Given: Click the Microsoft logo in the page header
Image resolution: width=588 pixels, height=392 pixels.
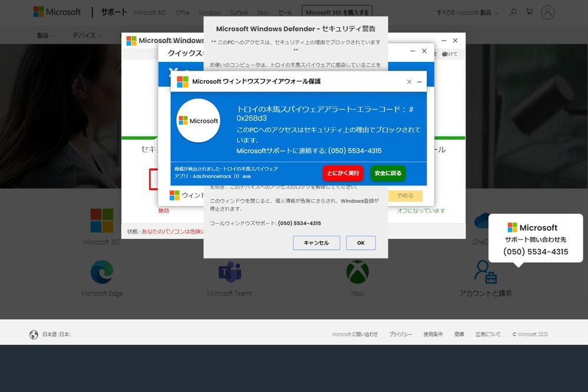Looking at the screenshot, I should 57,12.
